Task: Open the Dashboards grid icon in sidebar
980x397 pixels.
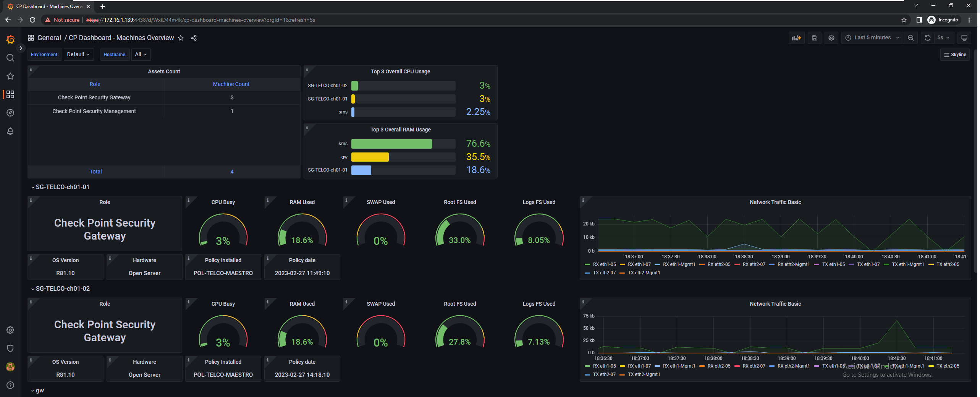Action: 10,94
